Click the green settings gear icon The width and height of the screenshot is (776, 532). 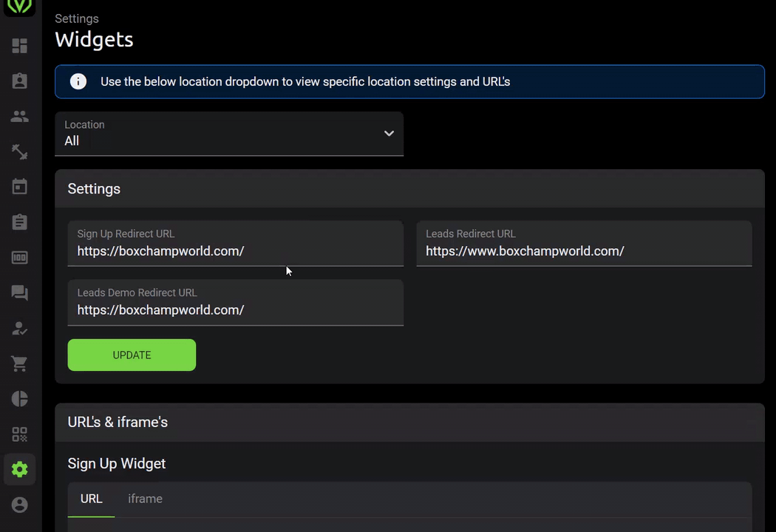(x=19, y=469)
